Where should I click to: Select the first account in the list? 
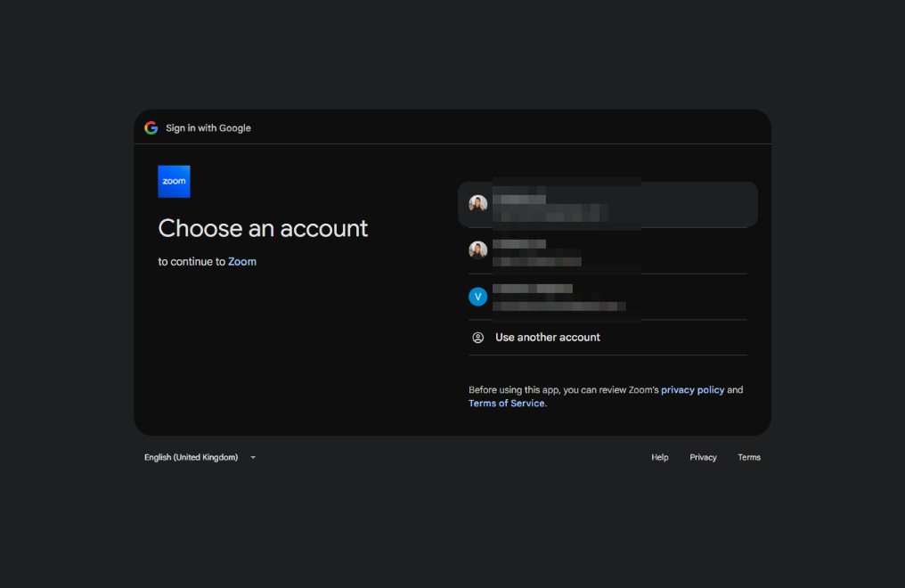[x=607, y=204]
